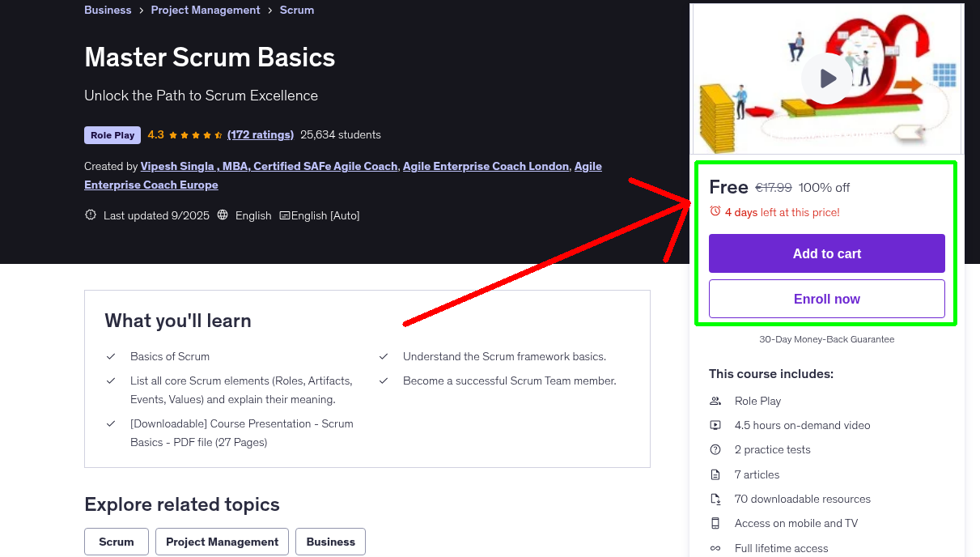Select the Scrum related topic

(x=116, y=542)
